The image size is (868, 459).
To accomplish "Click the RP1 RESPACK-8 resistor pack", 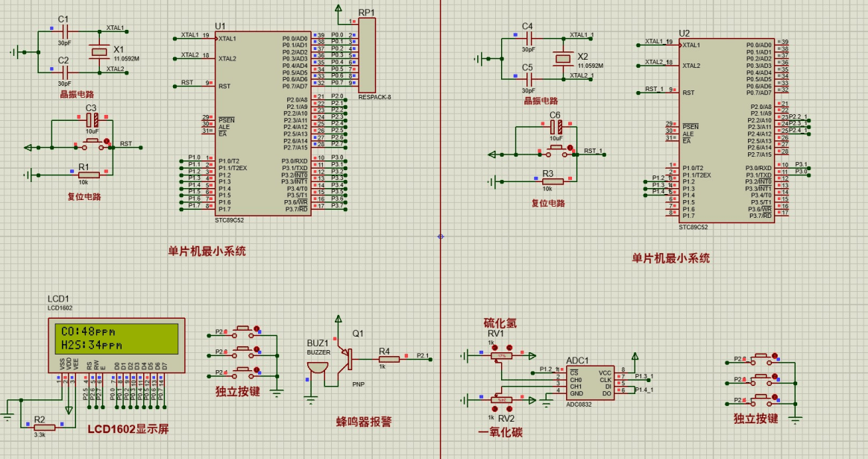I will click(367, 56).
